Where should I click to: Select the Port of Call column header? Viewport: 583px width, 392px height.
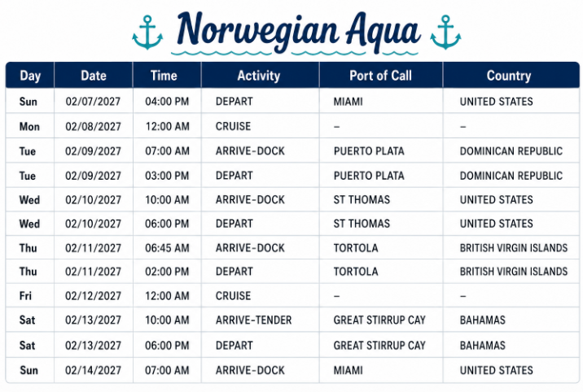coord(381,76)
